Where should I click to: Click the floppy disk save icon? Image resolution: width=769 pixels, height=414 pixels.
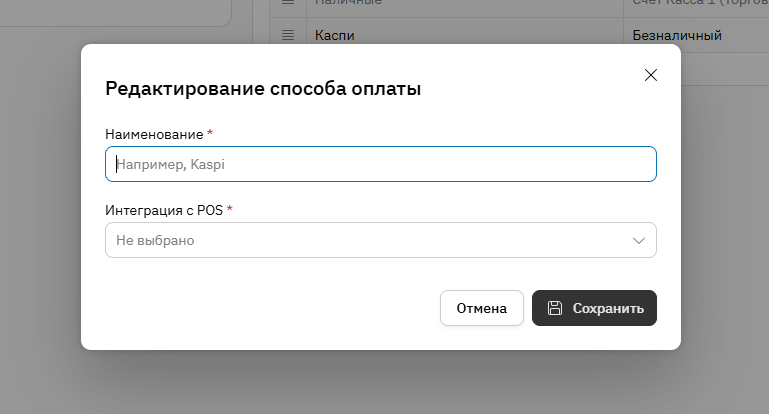click(x=555, y=308)
